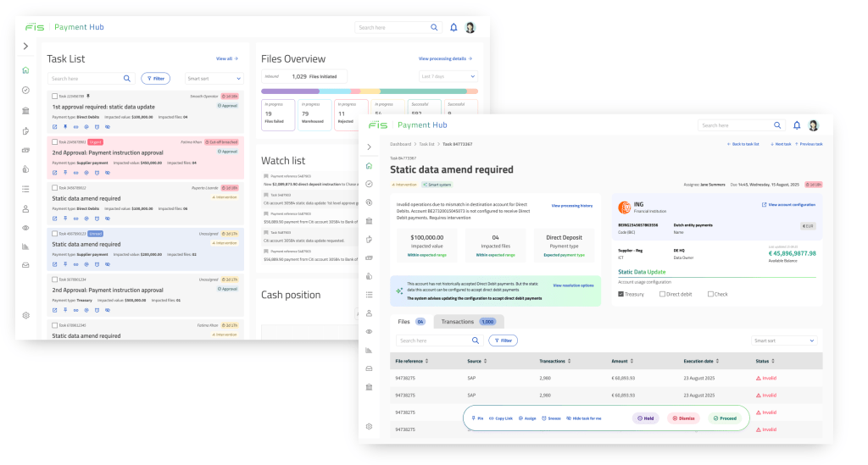Uncheck the Treasury checkbox
This screenshot has width=868, height=465.
point(621,294)
